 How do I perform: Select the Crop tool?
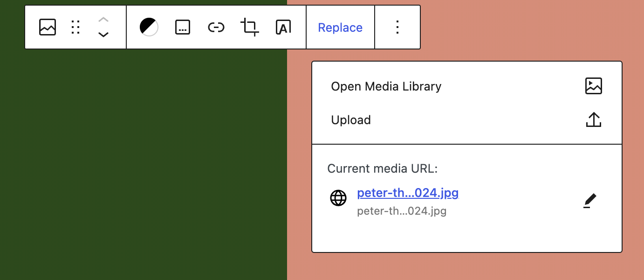coord(249,27)
